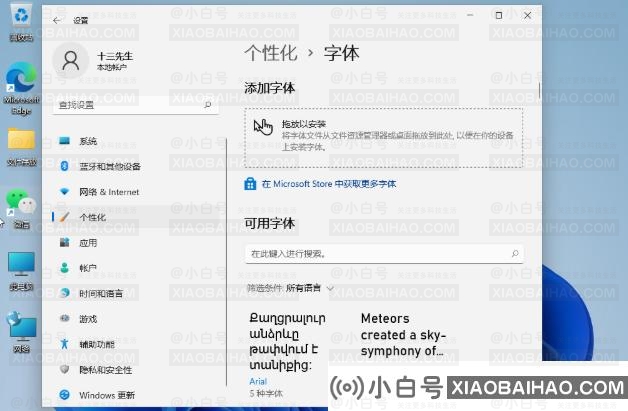628x411 pixels.
Task: Select the 蓝牙和其他设备 menu entry
Action: (x=136, y=166)
